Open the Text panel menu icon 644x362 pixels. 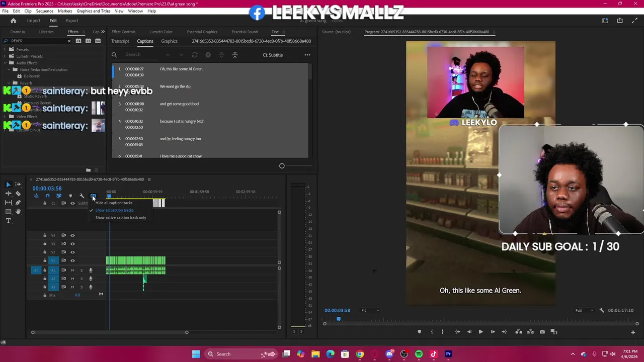(283, 32)
